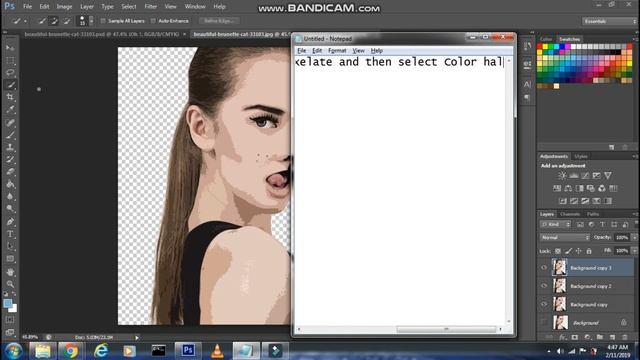Viewport: 640px width, 360px height.
Task: Click the subtract from selection mode
Action: tap(67, 21)
